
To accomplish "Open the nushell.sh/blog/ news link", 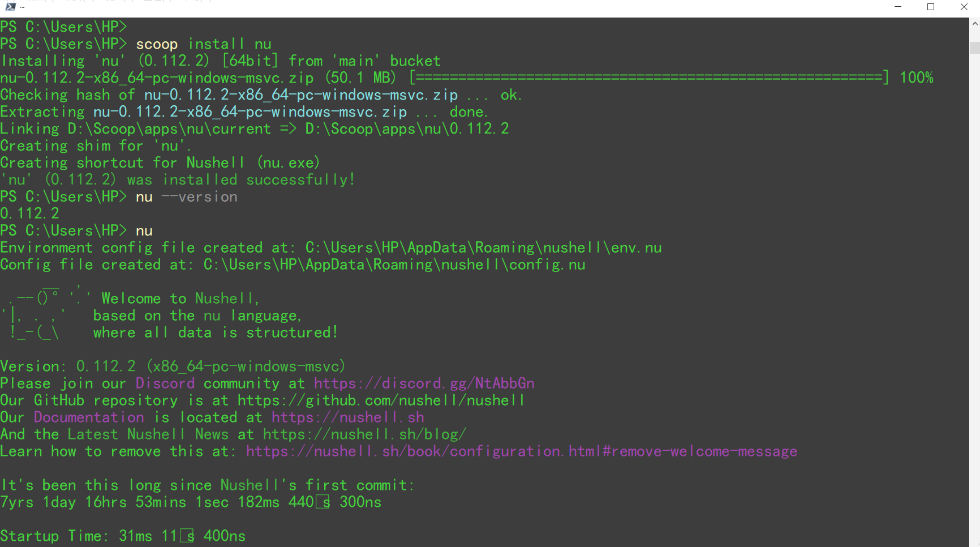I will 365,434.
